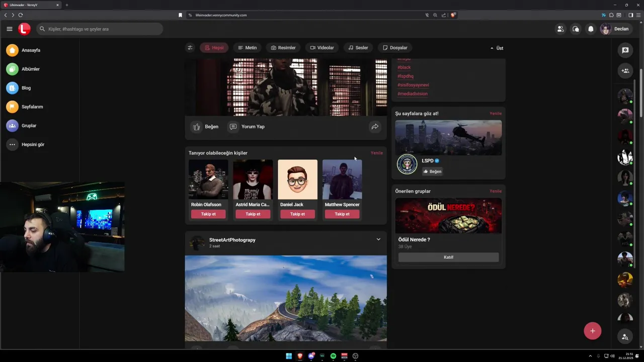
Task: Click the bookmark icon in address bar
Action: pos(180,15)
